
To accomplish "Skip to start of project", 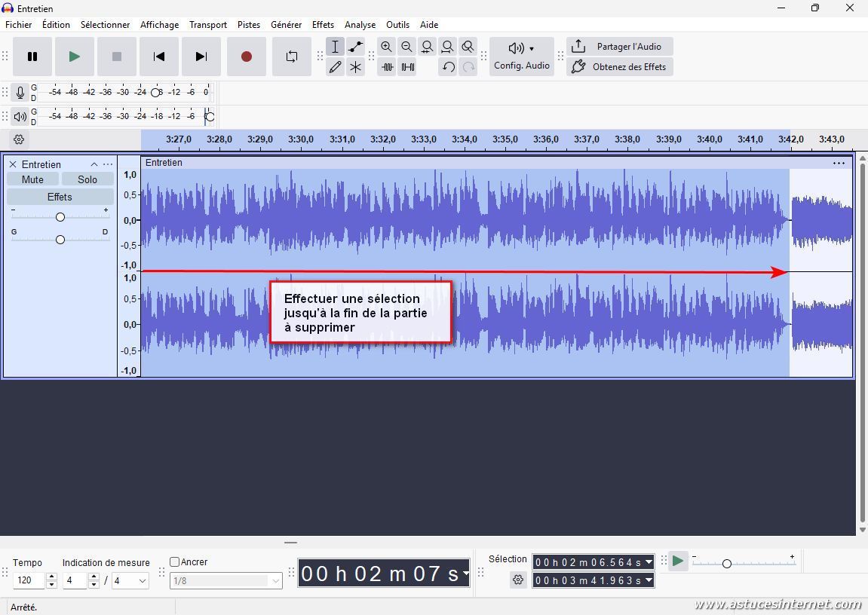I will click(159, 57).
